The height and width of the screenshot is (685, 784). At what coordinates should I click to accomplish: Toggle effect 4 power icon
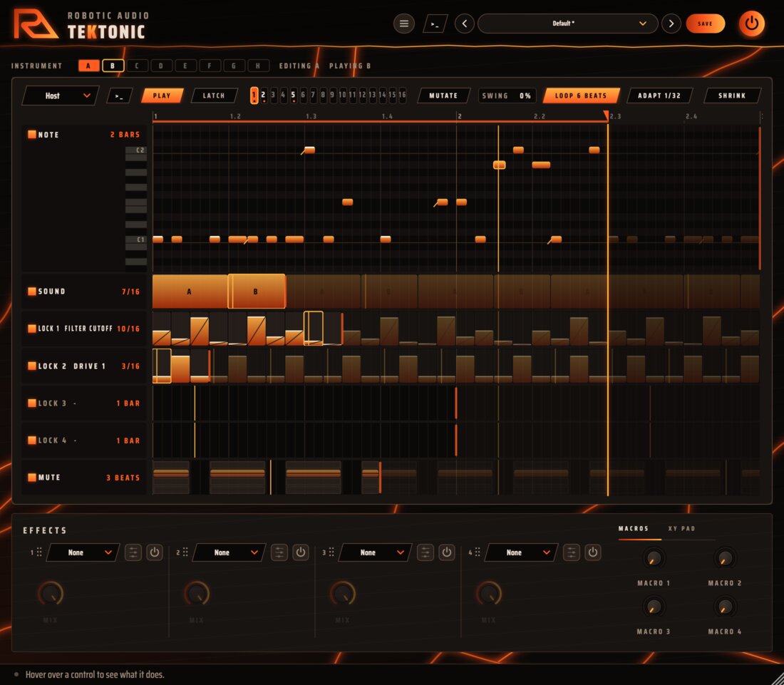[x=592, y=552]
